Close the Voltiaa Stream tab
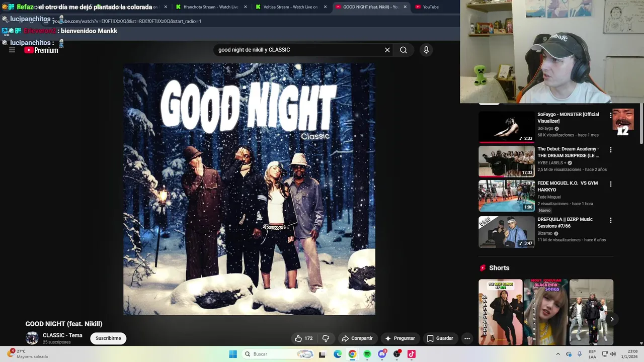This screenshot has width=644, height=362. point(325,7)
